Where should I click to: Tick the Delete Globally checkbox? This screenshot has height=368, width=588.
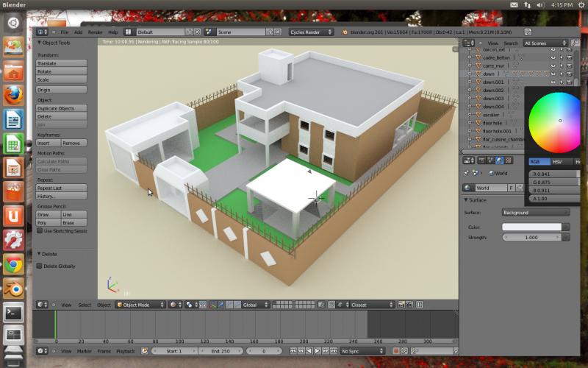40,266
